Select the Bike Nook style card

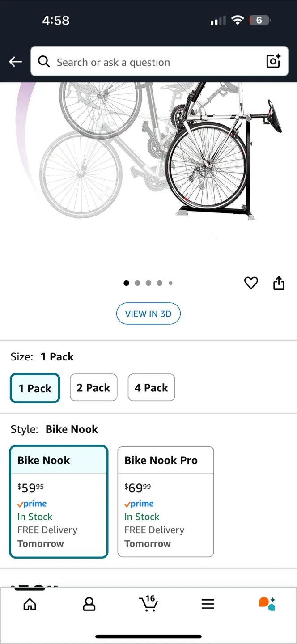click(x=59, y=501)
